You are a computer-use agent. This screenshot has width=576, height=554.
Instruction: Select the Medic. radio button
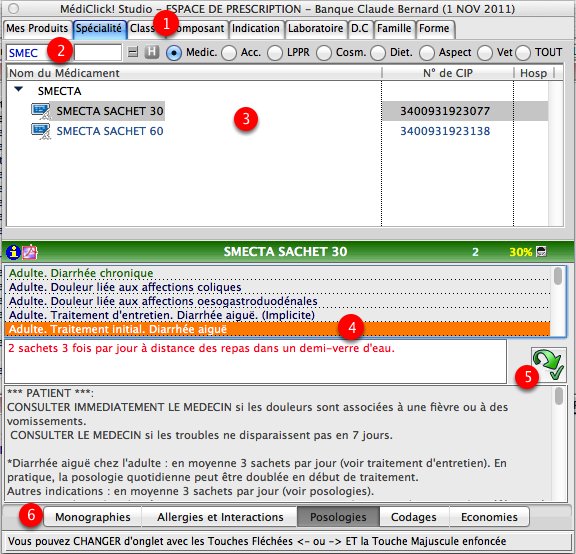click(174, 53)
